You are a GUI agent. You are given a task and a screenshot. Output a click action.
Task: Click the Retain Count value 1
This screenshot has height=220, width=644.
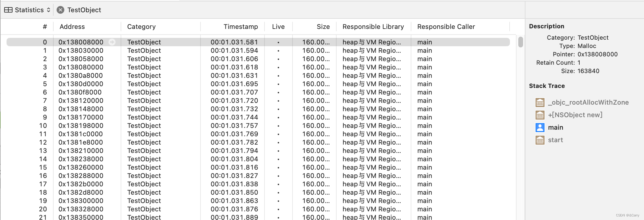pyautogui.click(x=579, y=63)
